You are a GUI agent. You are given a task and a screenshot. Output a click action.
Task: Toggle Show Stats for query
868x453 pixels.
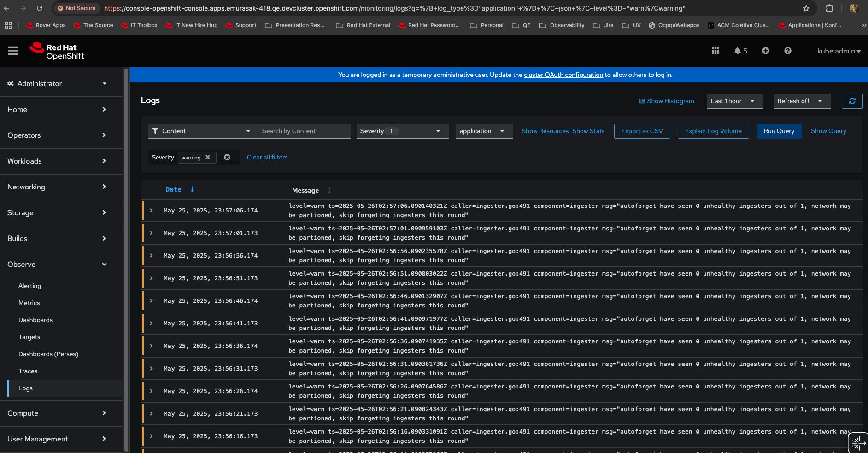pyautogui.click(x=588, y=131)
